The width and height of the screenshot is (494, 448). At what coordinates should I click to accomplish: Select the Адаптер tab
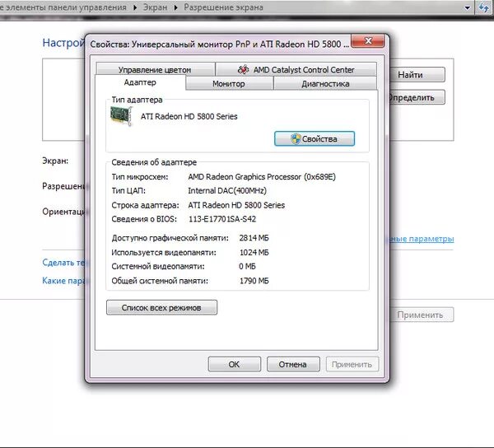click(x=140, y=82)
